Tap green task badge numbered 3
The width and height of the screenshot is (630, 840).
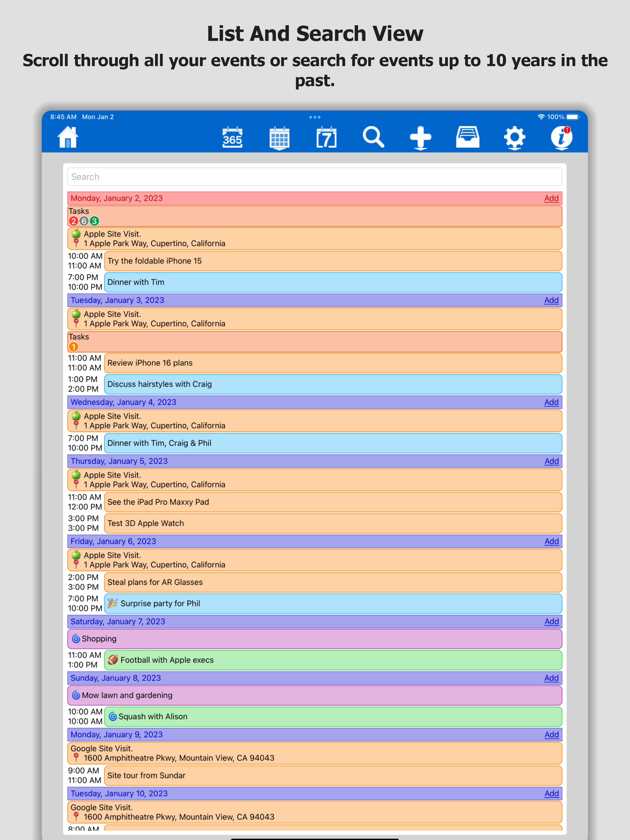tap(94, 221)
